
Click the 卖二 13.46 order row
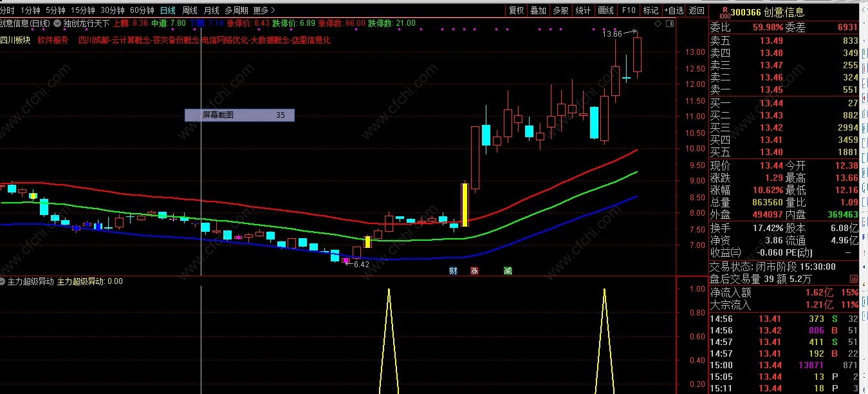click(x=784, y=78)
